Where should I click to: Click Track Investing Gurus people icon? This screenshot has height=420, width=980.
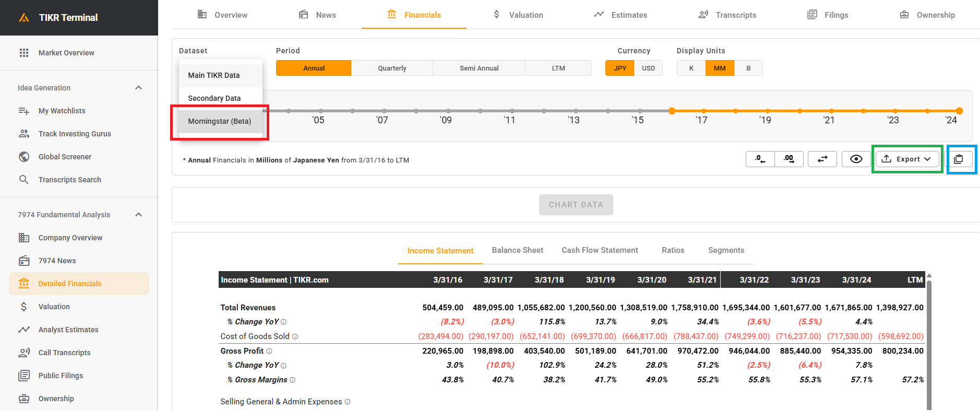(24, 134)
